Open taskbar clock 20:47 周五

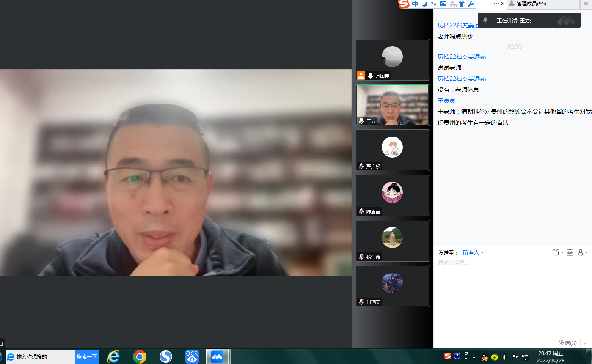551,357
